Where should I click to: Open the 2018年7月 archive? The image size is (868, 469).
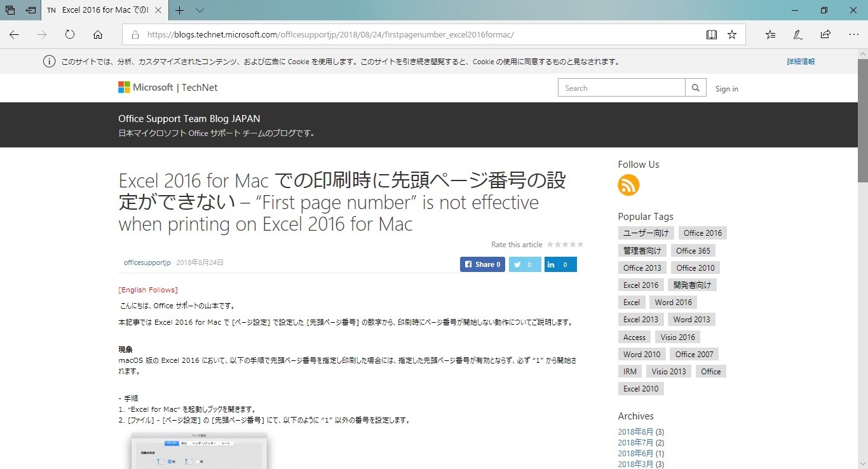click(x=635, y=442)
